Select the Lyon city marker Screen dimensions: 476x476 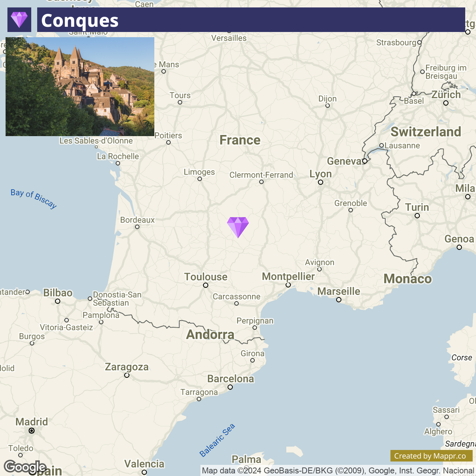(x=321, y=182)
